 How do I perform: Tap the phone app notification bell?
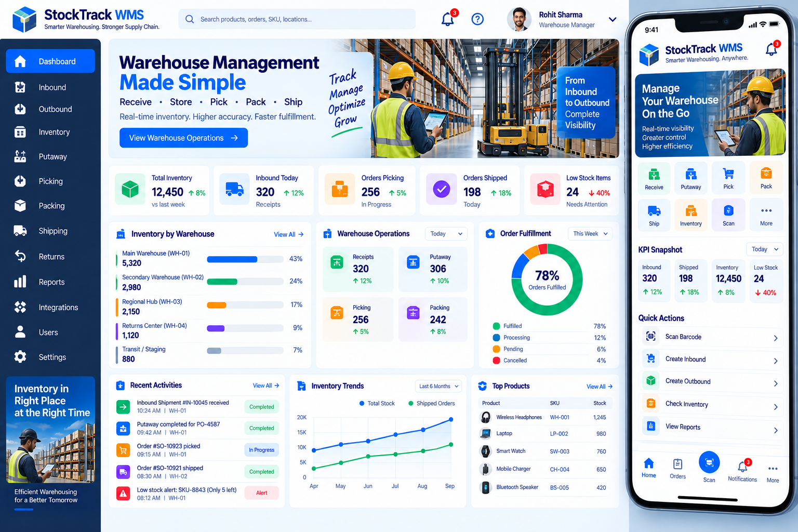tap(772, 49)
